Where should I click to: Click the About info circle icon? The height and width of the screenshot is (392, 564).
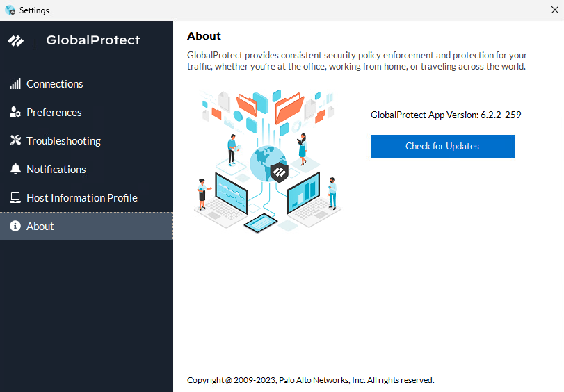(15, 227)
